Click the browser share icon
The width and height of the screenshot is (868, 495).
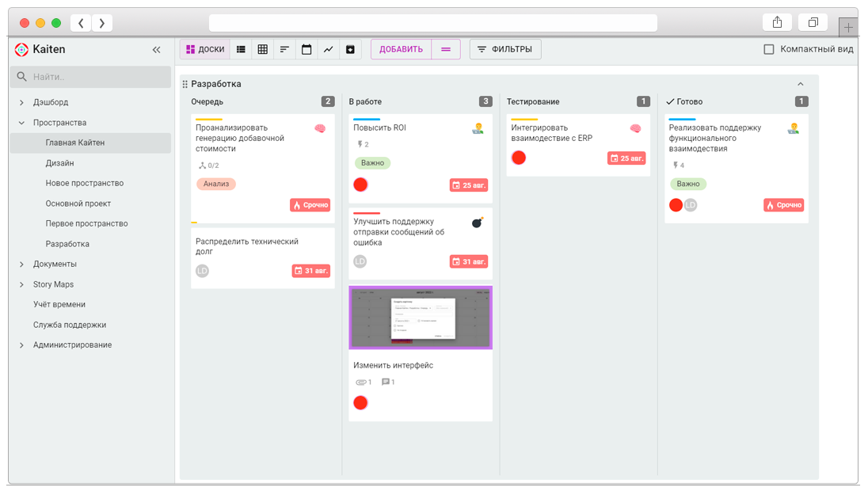tap(777, 22)
